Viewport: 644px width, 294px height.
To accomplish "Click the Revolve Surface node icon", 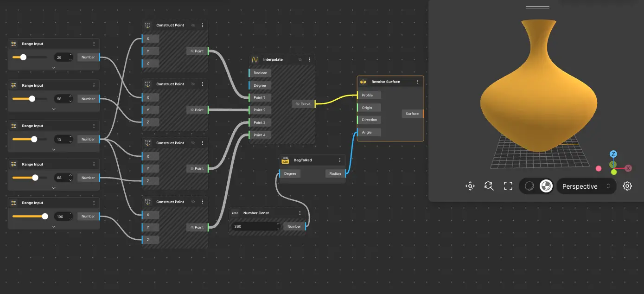I will [363, 82].
